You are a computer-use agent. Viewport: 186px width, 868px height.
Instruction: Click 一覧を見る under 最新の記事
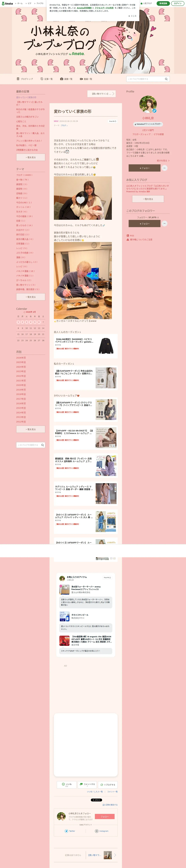coord(31,157)
